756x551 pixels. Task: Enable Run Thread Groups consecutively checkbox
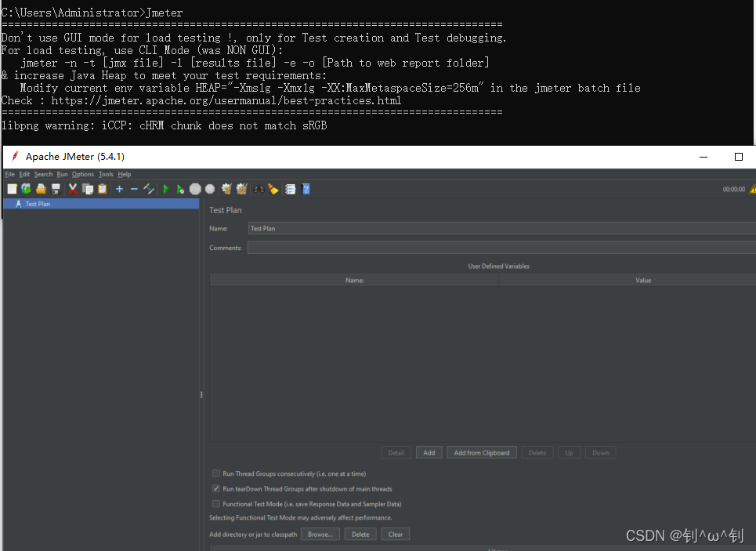216,473
